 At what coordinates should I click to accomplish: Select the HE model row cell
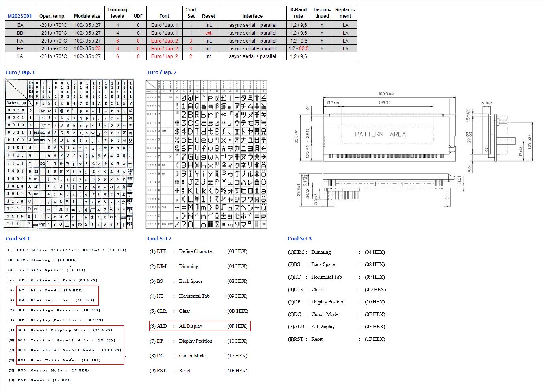(x=20, y=48)
